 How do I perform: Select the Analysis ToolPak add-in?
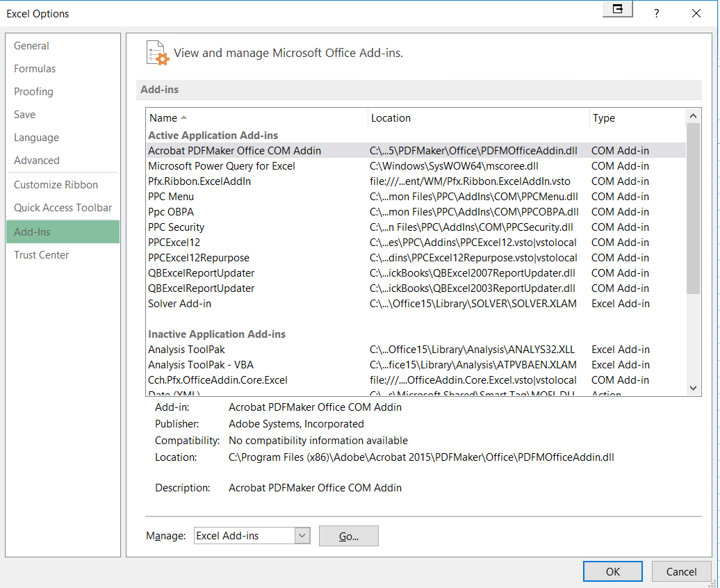186,350
